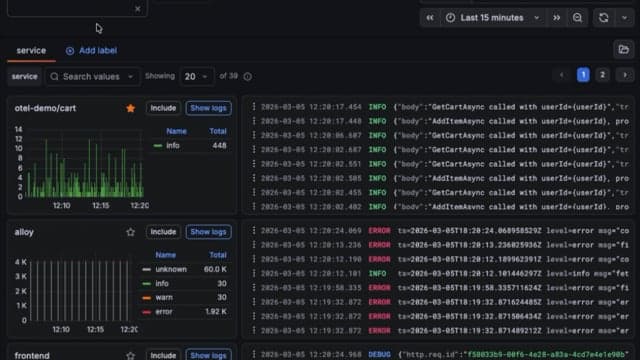Open menu for cart log line at 12:20:06.607
Viewport: 640px width, 360px height.
point(254,136)
